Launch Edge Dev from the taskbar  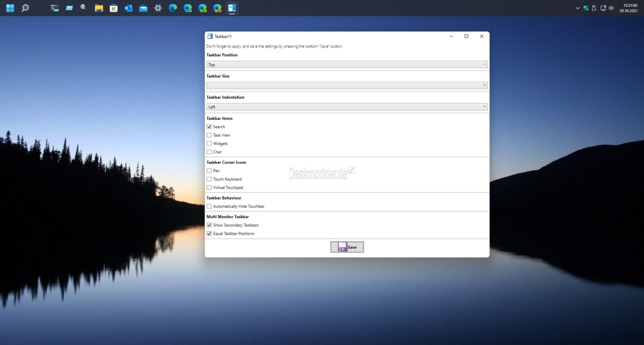point(203,8)
